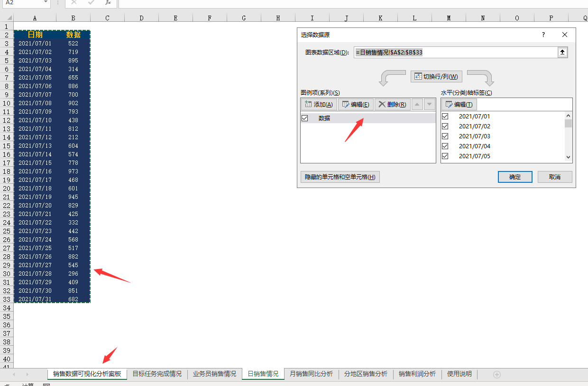
Task: Select column M header
Action: click(x=449, y=18)
